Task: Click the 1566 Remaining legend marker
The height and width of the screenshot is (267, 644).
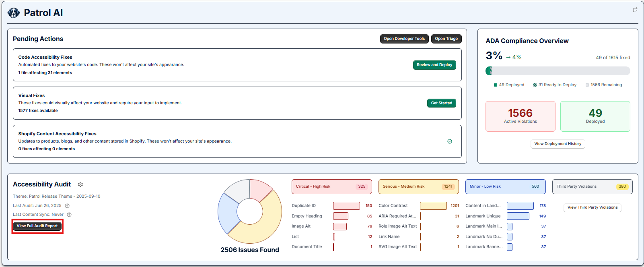Action: pyautogui.click(x=587, y=85)
